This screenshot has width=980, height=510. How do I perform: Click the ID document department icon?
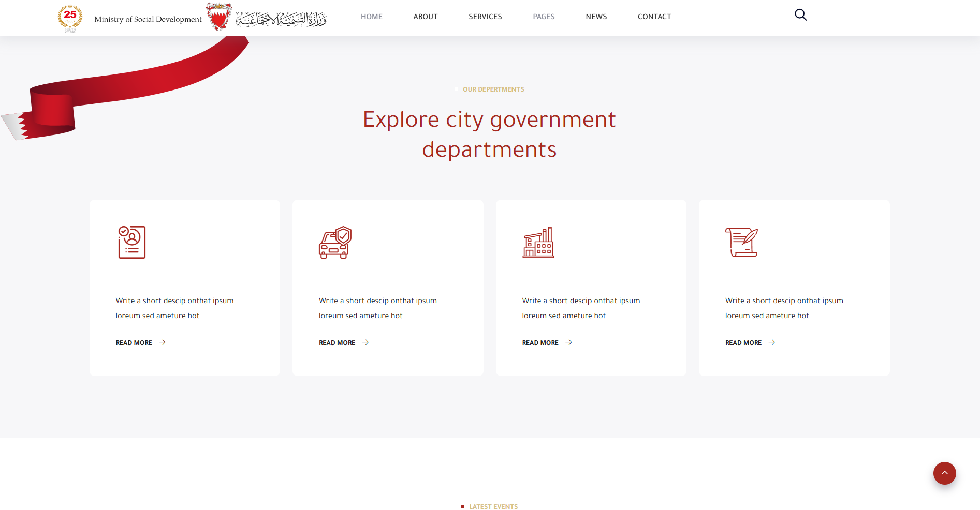click(131, 242)
